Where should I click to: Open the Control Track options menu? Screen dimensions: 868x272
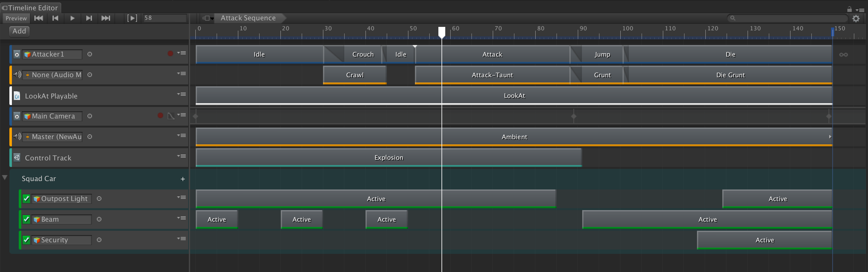coord(182,156)
